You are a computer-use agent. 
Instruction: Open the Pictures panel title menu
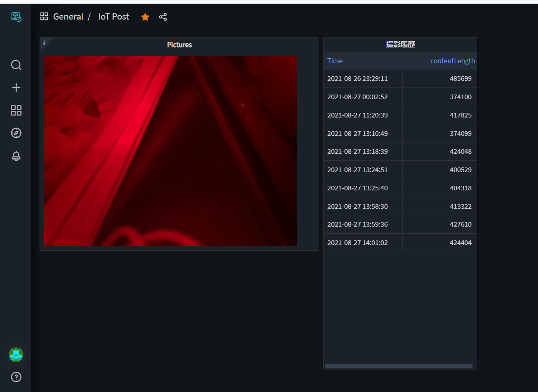tap(179, 45)
